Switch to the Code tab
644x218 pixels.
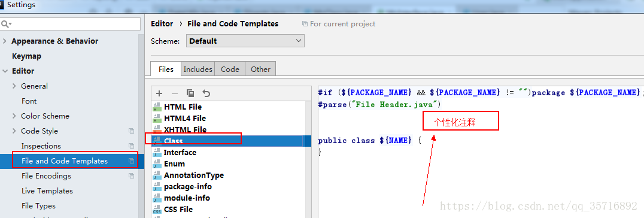click(x=230, y=69)
